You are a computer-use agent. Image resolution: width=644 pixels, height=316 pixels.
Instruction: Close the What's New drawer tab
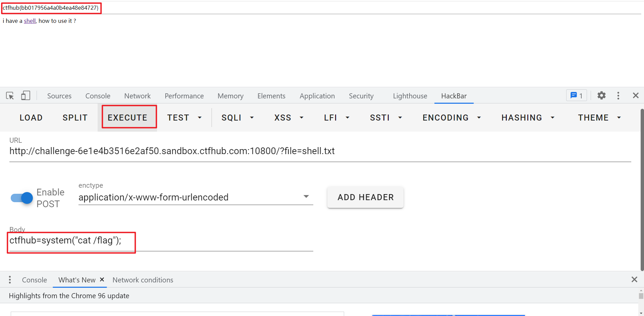click(x=102, y=279)
